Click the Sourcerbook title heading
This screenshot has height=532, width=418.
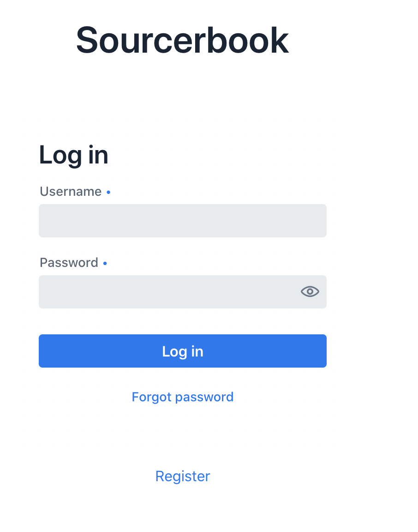[182, 41]
